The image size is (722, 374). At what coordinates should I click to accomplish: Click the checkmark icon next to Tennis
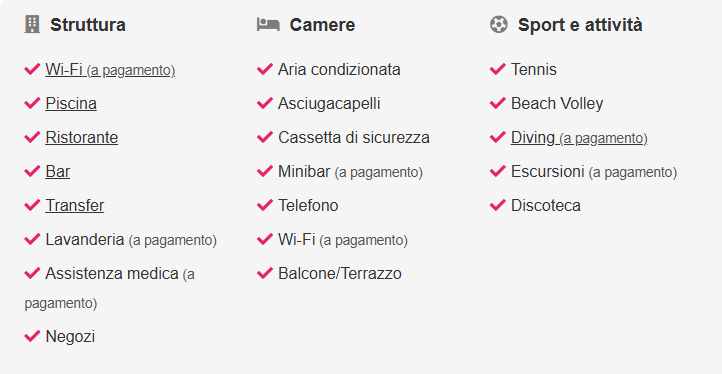[x=498, y=69]
